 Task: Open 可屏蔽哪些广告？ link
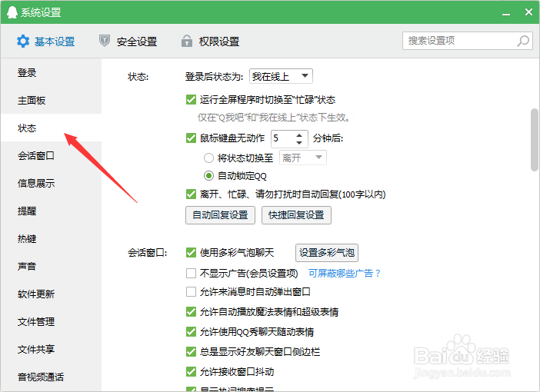click(345, 274)
